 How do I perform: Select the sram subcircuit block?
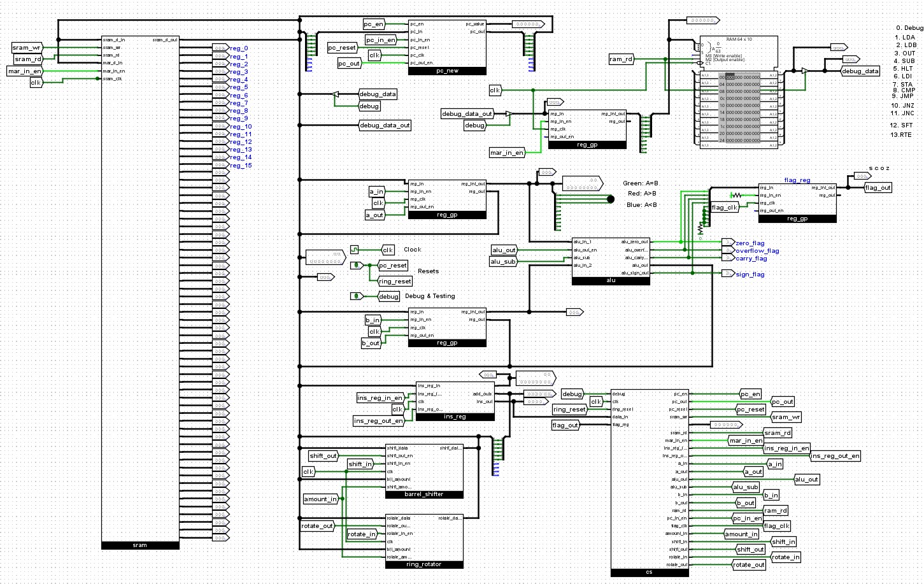(x=140, y=292)
